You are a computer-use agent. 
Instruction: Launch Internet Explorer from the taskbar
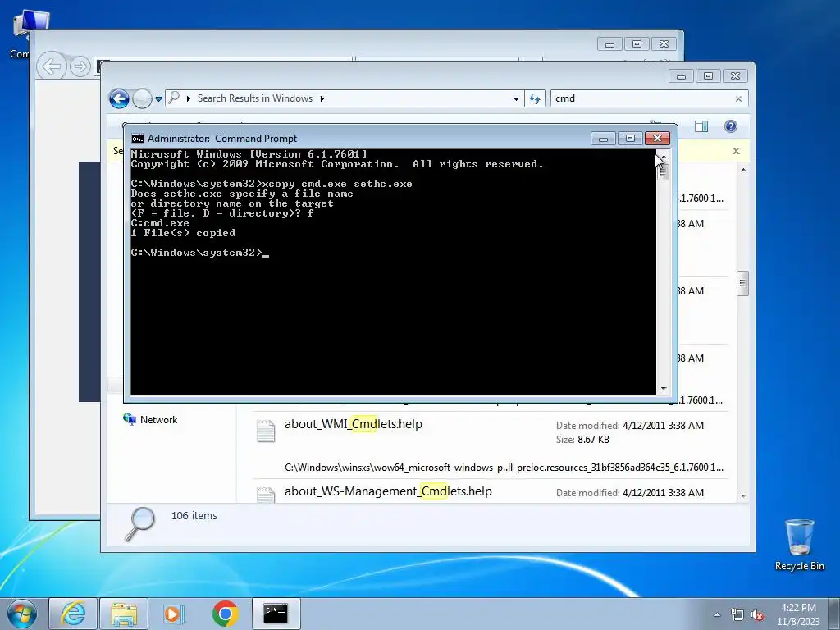[73, 614]
